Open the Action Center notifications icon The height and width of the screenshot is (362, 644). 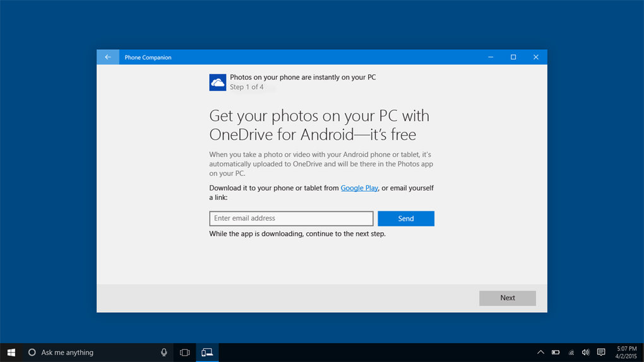(601, 353)
